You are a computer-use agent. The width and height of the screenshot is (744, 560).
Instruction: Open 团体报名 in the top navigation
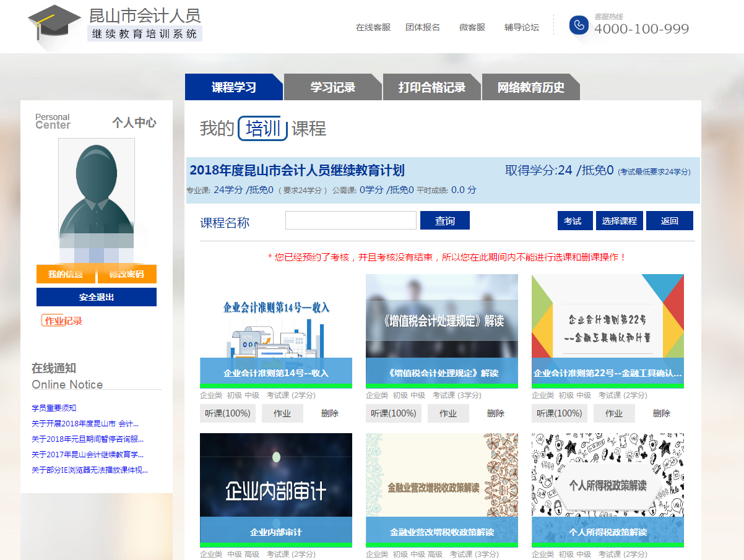(x=423, y=27)
